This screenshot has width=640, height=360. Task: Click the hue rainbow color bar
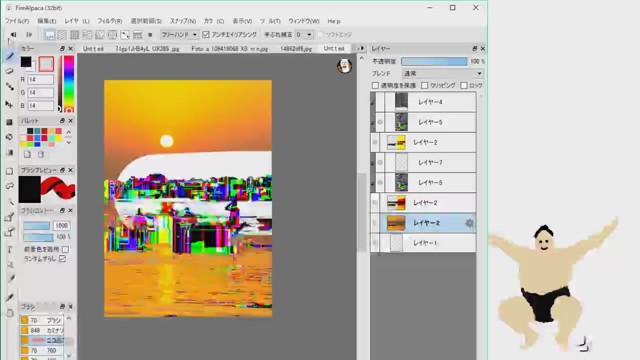pyautogui.click(x=69, y=83)
